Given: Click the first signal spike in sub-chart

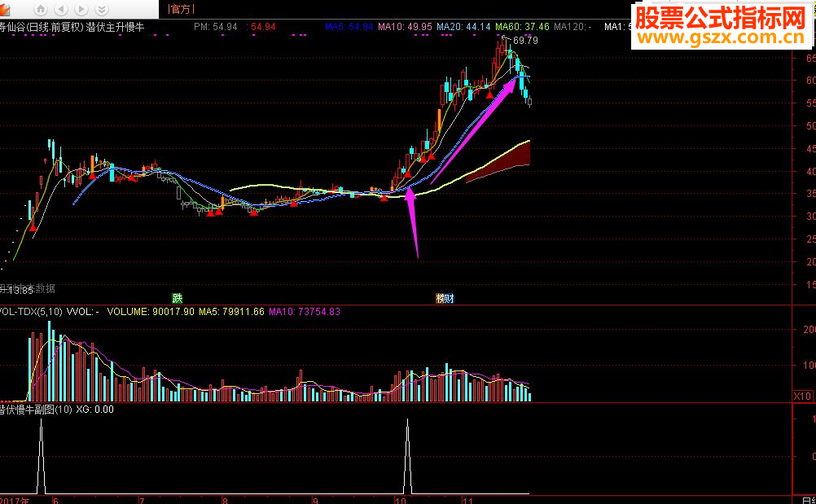Looking at the screenshot, I should [41, 456].
